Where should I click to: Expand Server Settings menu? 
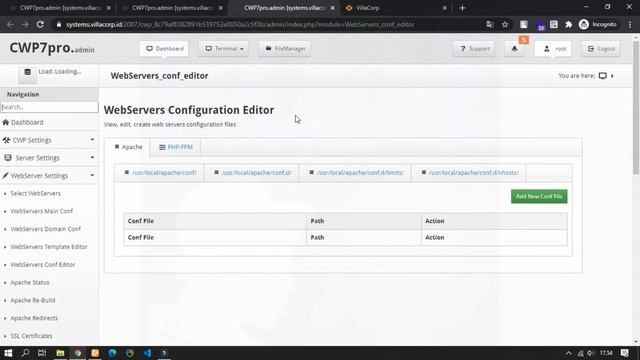(49, 158)
